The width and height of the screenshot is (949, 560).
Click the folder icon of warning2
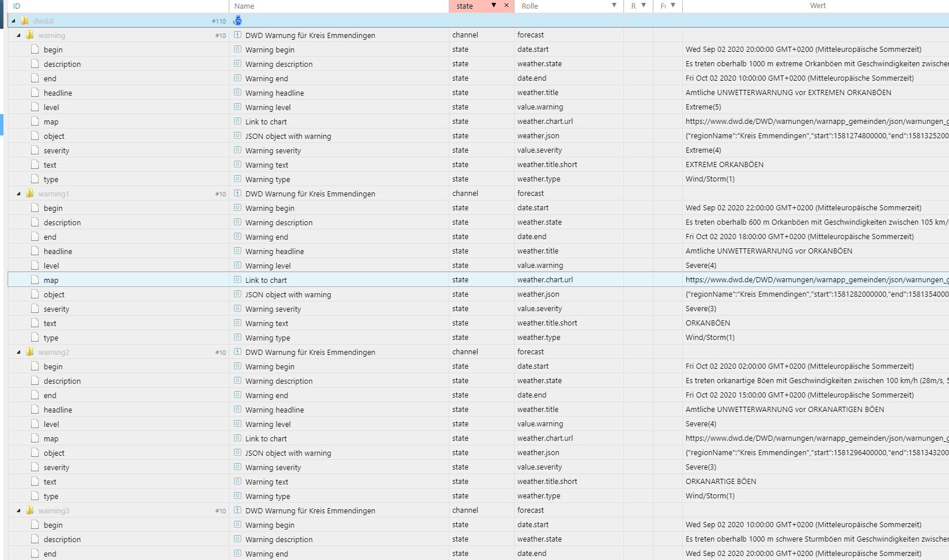[30, 352]
